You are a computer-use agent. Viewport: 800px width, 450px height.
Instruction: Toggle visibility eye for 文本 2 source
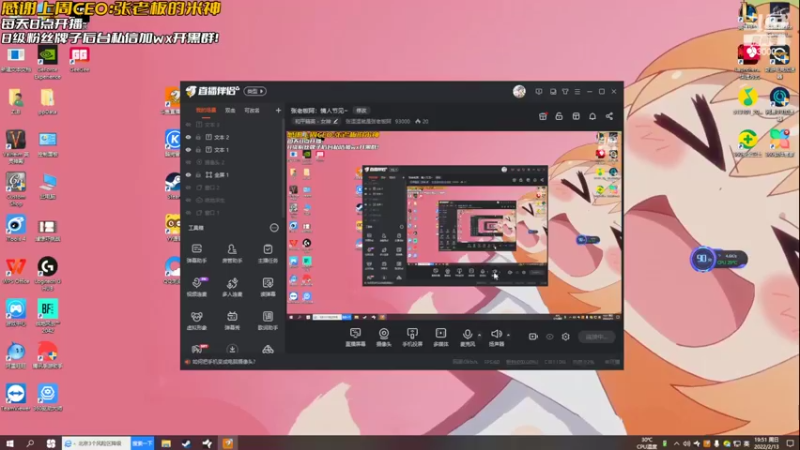tap(188, 137)
